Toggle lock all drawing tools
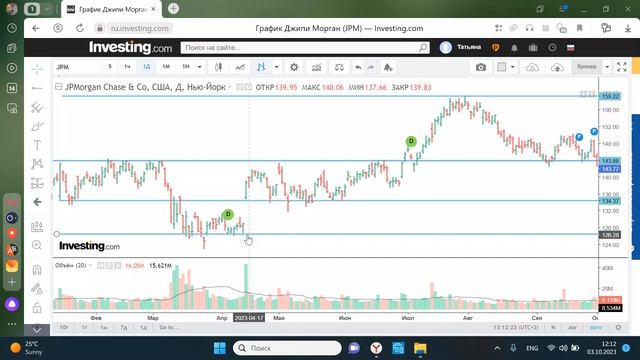Screen dimensions: 640x360 pos(37,308)
